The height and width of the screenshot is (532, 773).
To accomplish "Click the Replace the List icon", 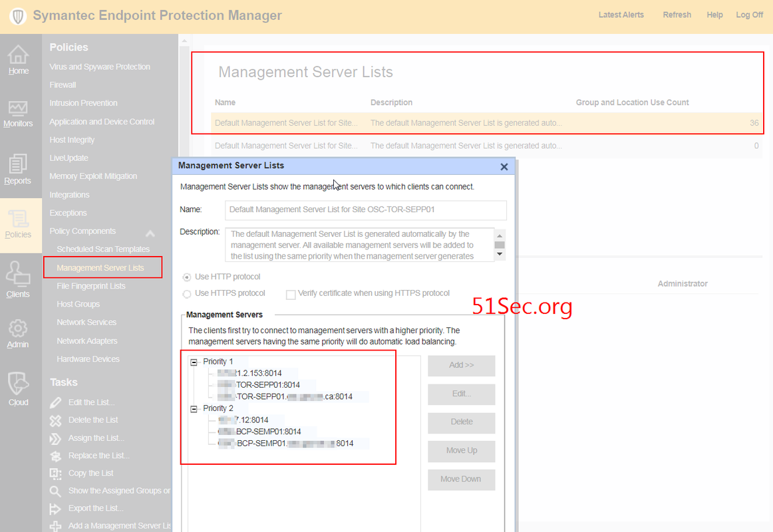I will tap(56, 456).
